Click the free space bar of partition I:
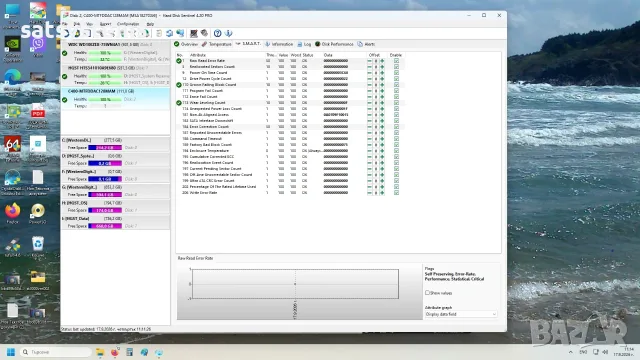640x360 pixels. [x=105, y=226]
